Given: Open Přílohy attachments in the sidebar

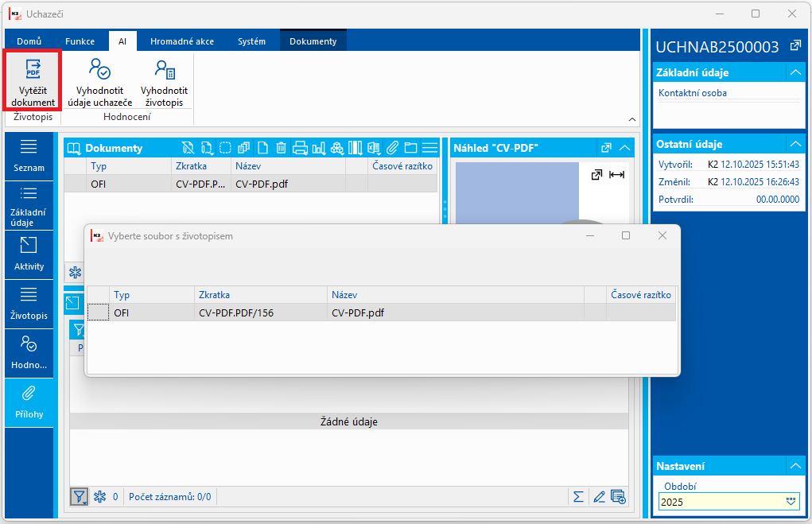Looking at the screenshot, I should (29, 403).
